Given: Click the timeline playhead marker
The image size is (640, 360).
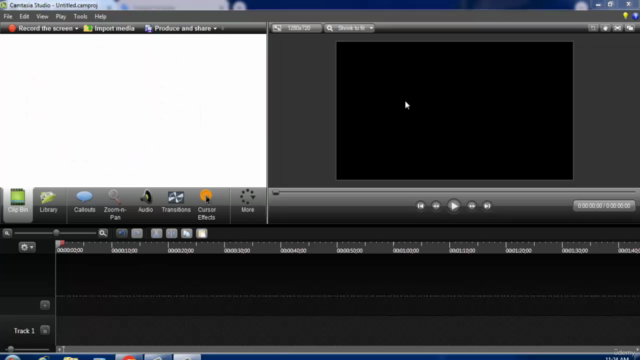Looking at the screenshot, I should (60, 243).
